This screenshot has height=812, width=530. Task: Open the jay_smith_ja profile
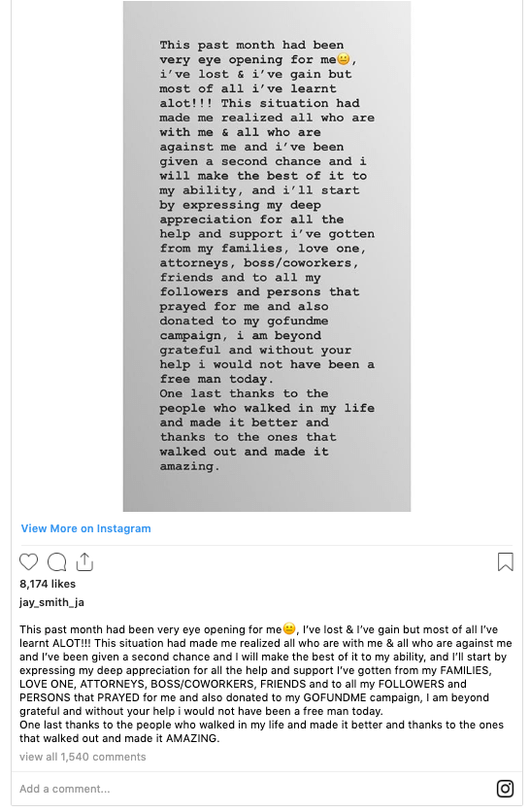51,602
